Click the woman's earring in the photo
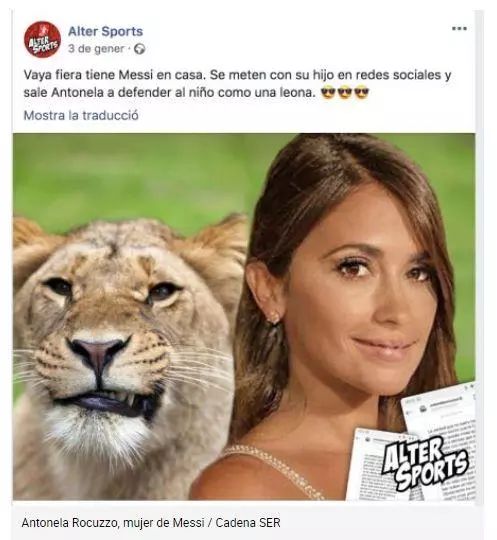497x540 pixels. [x=275, y=317]
